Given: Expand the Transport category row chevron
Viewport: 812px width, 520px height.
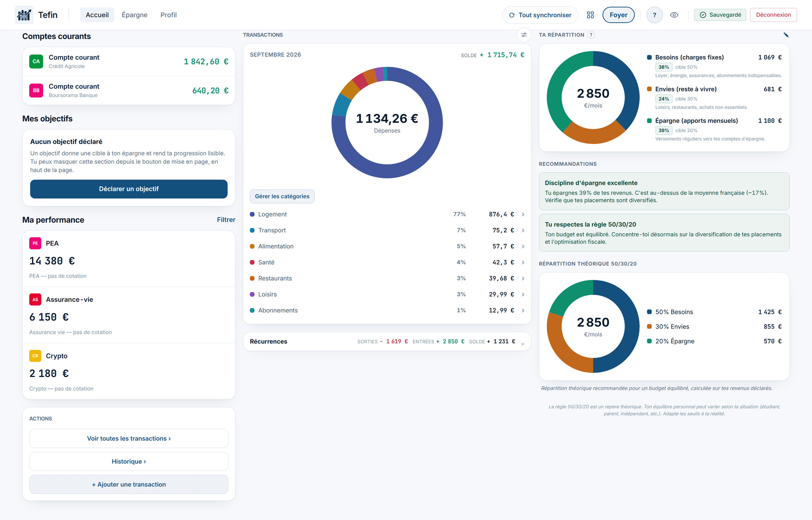Looking at the screenshot, I should 523,230.
